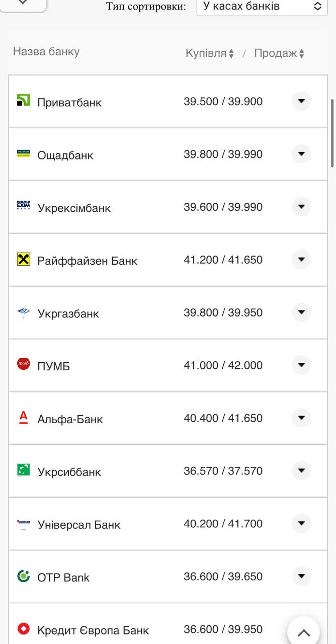
Task: Click the Укрексімбанк EXIM logo
Action: (24, 205)
